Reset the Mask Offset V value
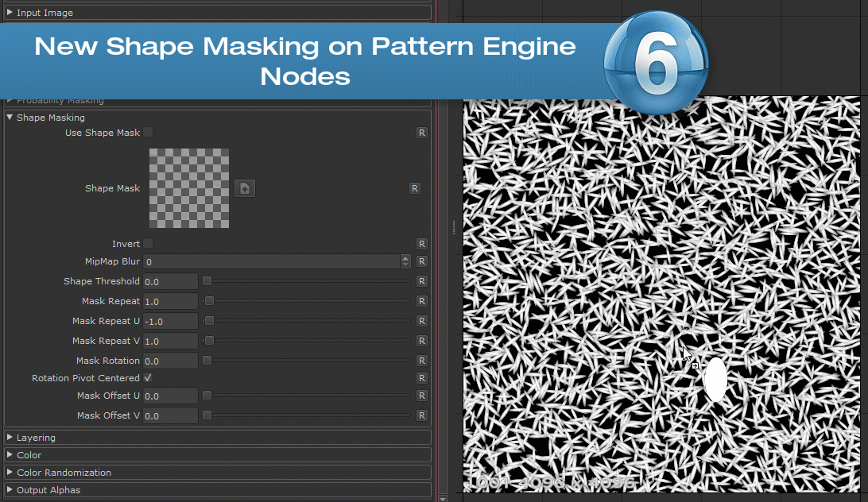 pos(422,415)
